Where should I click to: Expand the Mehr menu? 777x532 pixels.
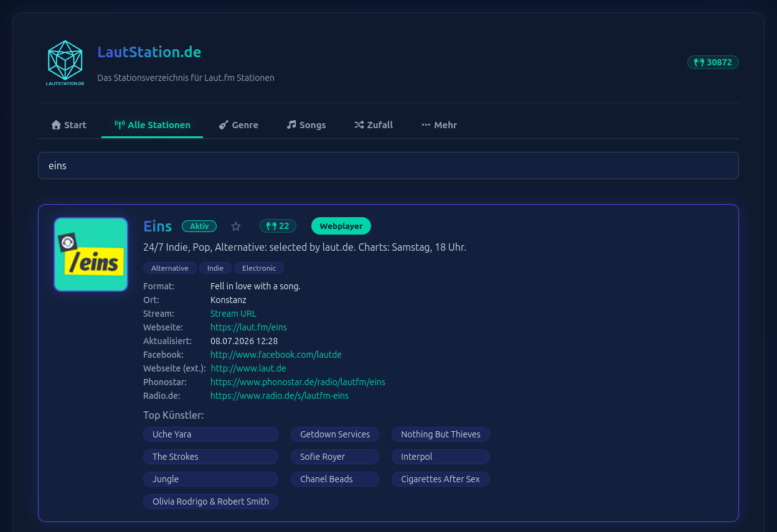click(439, 125)
